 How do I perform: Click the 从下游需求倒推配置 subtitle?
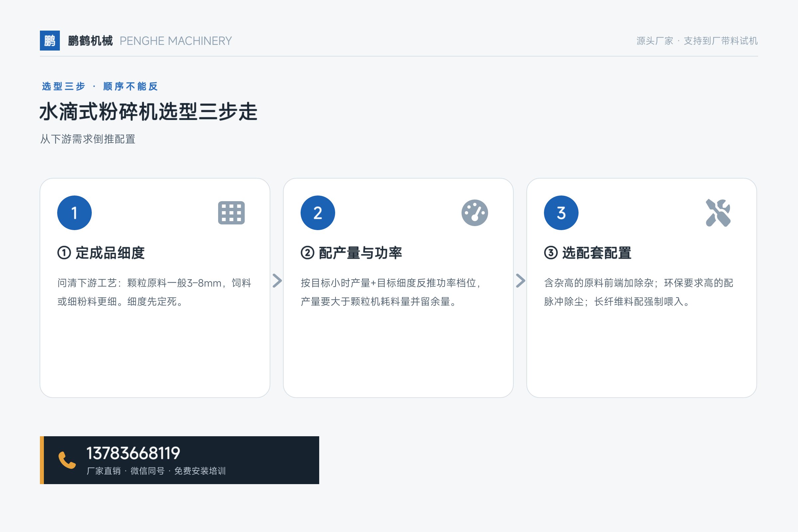(x=88, y=139)
